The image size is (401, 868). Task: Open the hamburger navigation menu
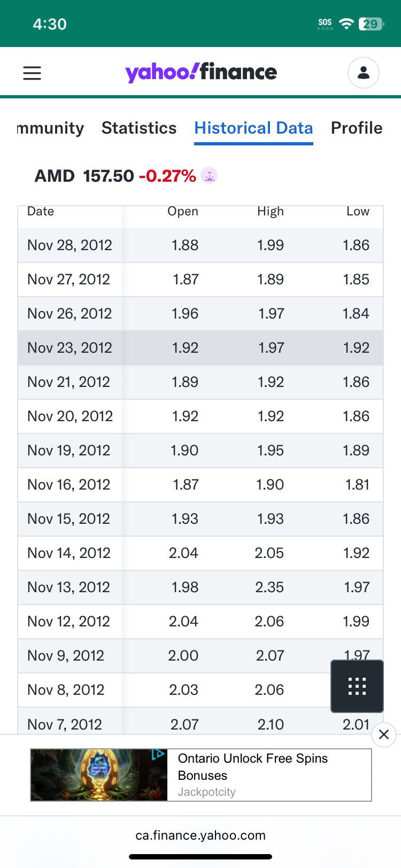pyautogui.click(x=32, y=73)
